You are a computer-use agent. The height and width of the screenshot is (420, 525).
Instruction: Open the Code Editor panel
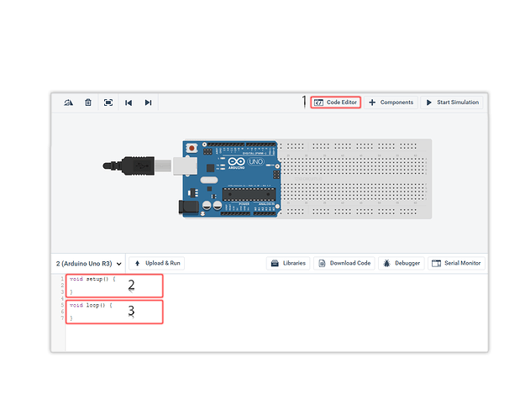[335, 102]
